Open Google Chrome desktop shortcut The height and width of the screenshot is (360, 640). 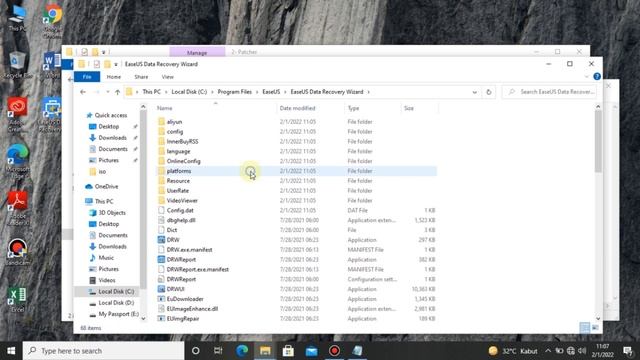tap(53, 21)
